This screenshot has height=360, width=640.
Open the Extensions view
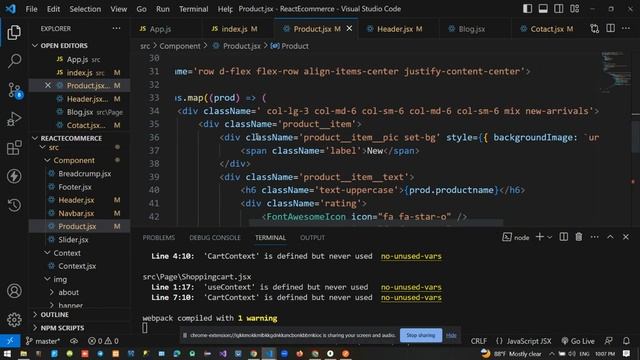(14, 147)
